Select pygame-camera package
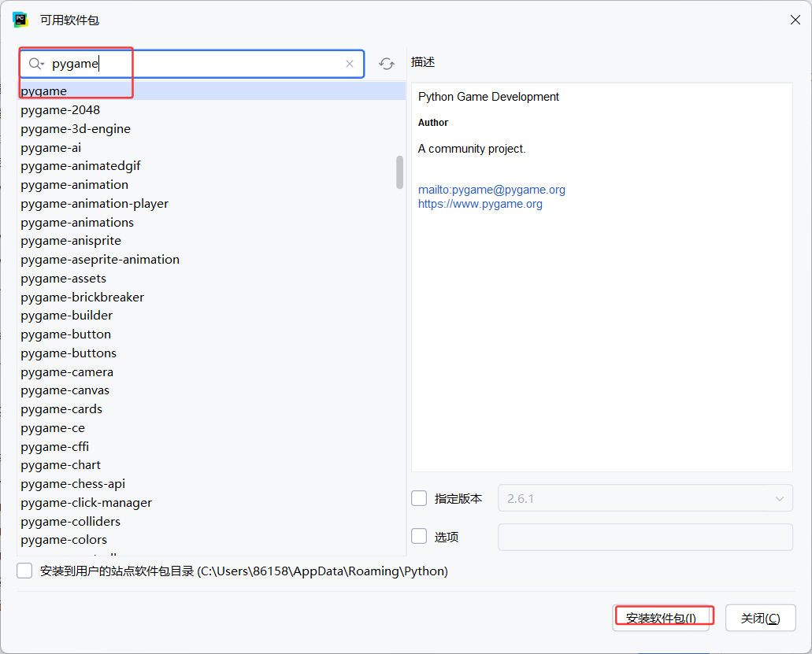This screenshot has width=812, height=654. [x=211, y=371]
